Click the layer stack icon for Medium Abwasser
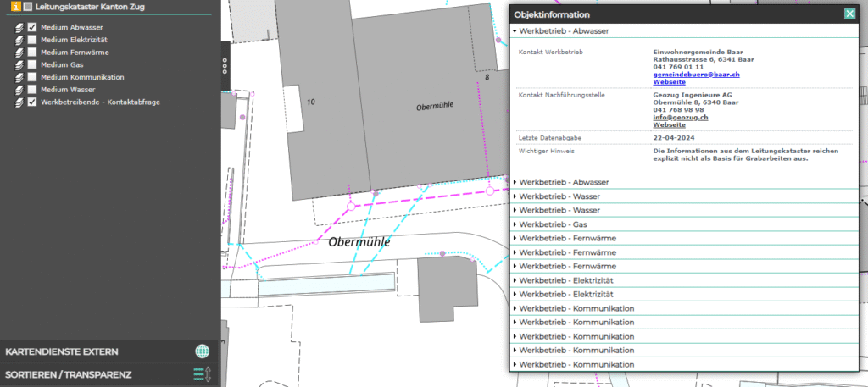This screenshot has height=387, width=868. point(18,27)
